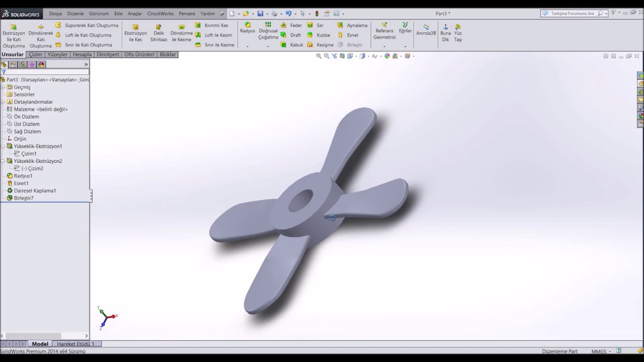644x362 pixels.
Task: Select the Model bottom tab
Action: pyautogui.click(x=40, y=344)
